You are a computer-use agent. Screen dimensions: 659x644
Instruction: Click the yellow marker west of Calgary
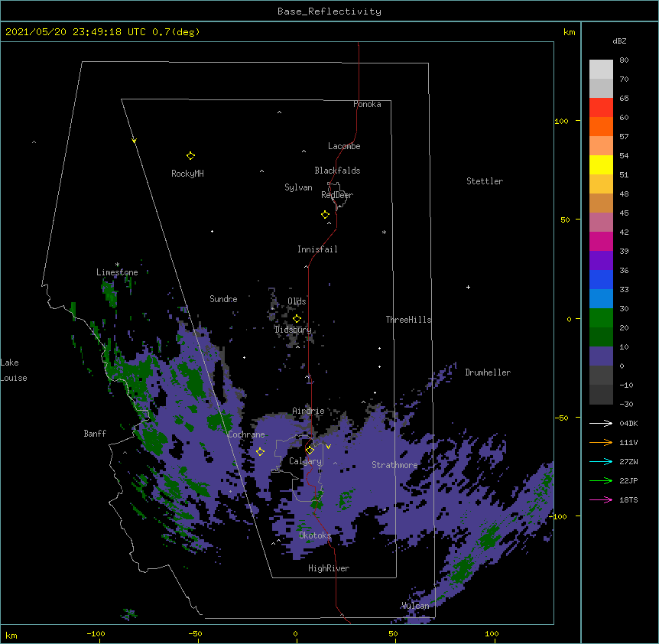coord(260,451)
